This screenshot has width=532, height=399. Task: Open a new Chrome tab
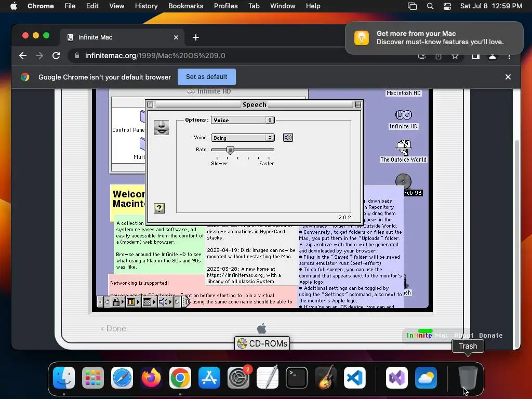[196, 37]
